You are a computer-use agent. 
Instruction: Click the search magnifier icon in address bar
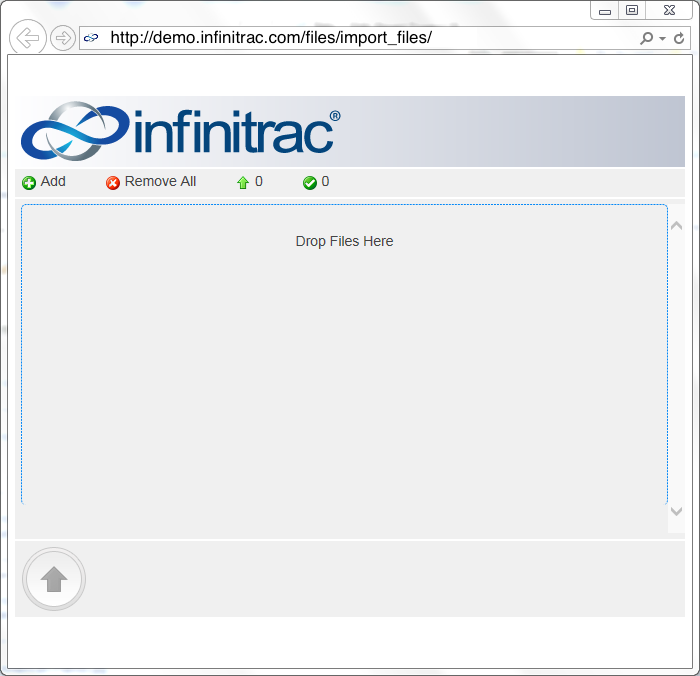(x=646, y=38)
